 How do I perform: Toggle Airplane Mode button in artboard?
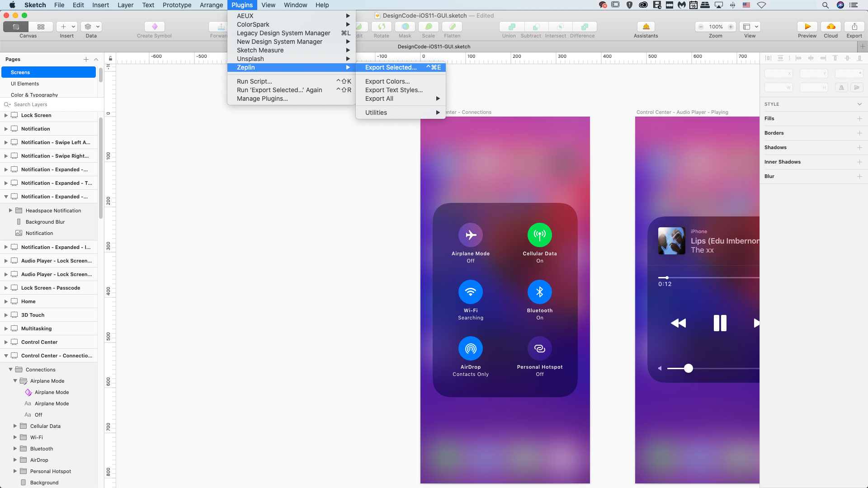coord(470,235)
